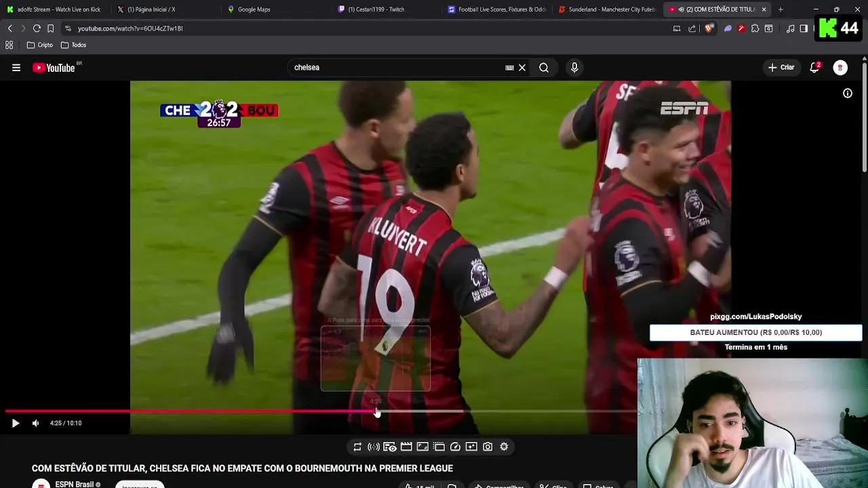The image size is (868, 488).
Task: Open the apps grid on bookmarks bar
Action: click(9, 45)
